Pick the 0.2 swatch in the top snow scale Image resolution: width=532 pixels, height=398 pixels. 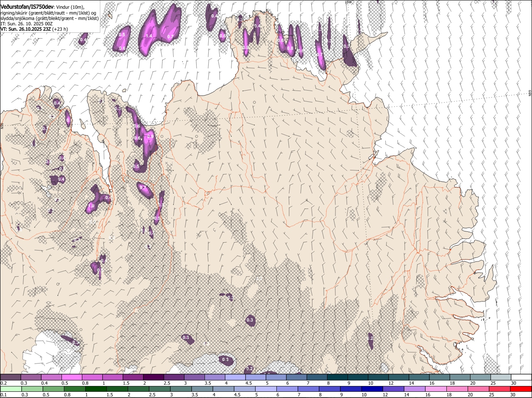[10, 377]
